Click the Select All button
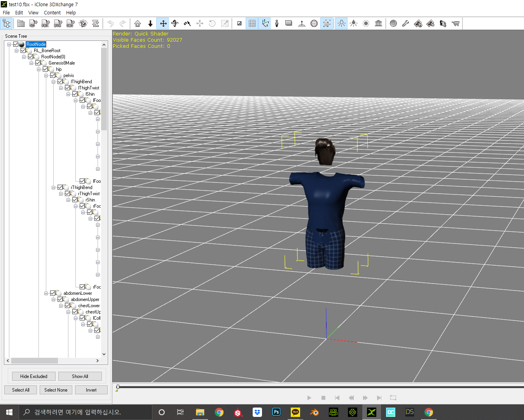This screenshot has width=524, height=420. point(21,390)
